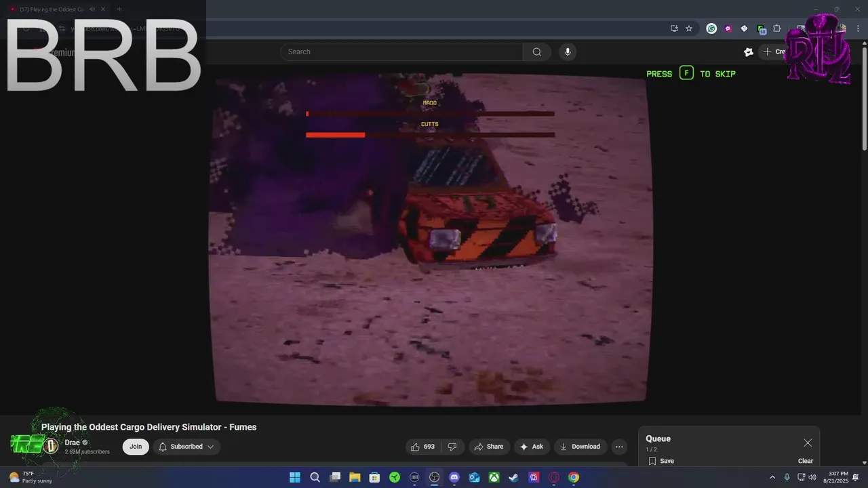The width and height of the screenshot is (868, 488).
Task: Click the video player area
Action: [x=431, y=241]
